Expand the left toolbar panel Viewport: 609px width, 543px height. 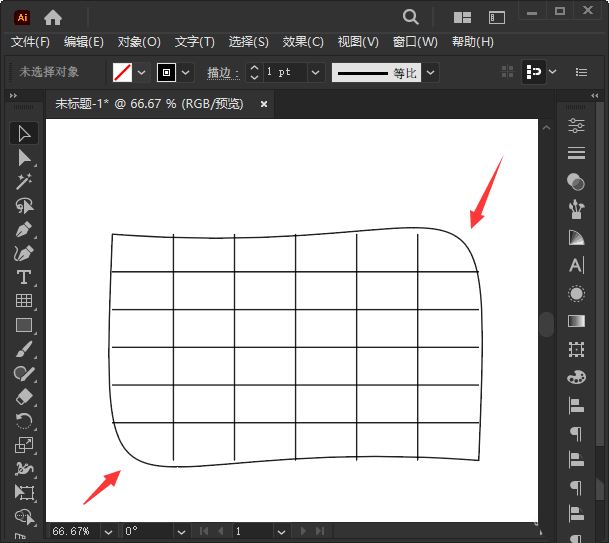[x=14, y=95]
